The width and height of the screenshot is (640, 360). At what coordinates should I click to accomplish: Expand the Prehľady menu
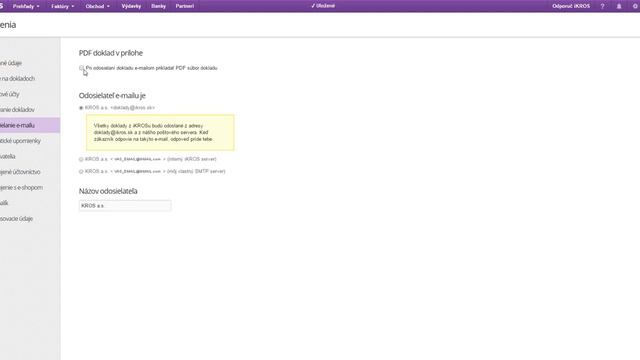click(x=26, y=6)
